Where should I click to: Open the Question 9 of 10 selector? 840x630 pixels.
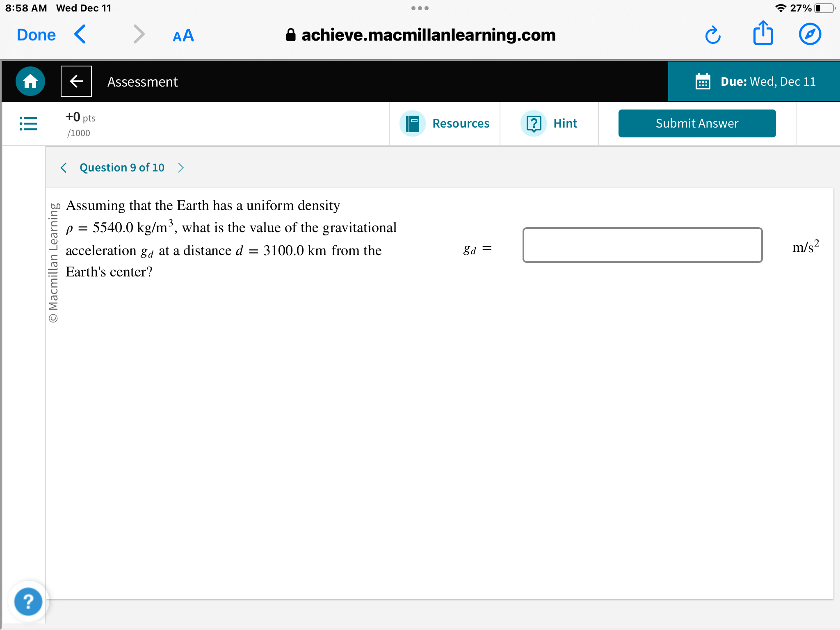pos(122,168)
